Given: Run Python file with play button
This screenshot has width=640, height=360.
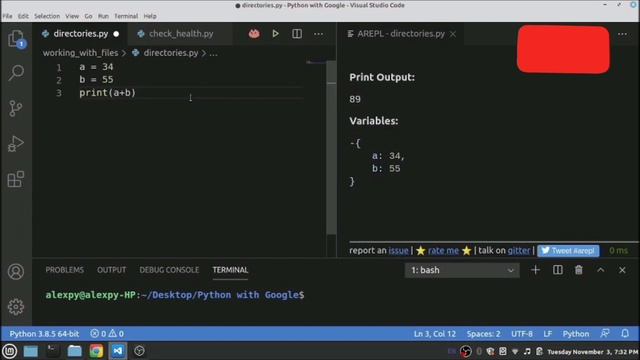Looking at the screenshot, I should (x=276, y=33).
